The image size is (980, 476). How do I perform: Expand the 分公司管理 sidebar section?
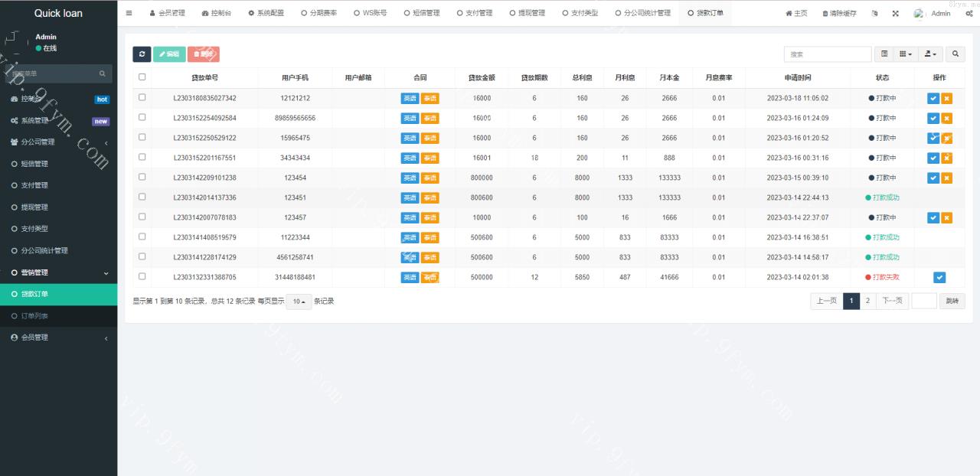37,142
